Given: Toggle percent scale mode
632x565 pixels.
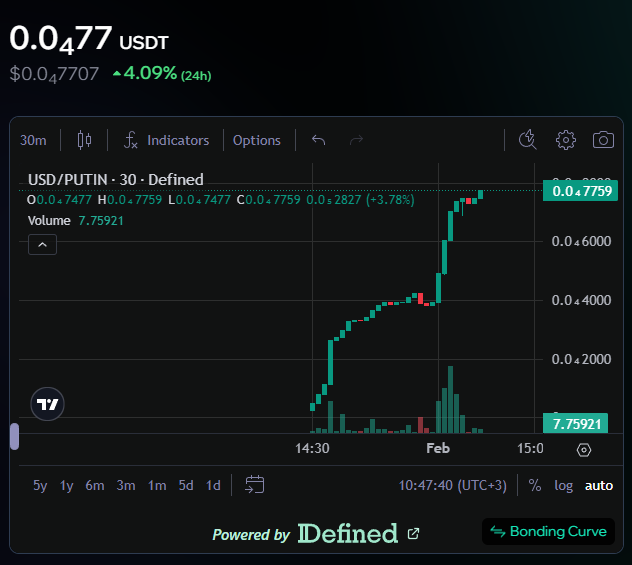Looking at the screenshot, I should (535, 485).
